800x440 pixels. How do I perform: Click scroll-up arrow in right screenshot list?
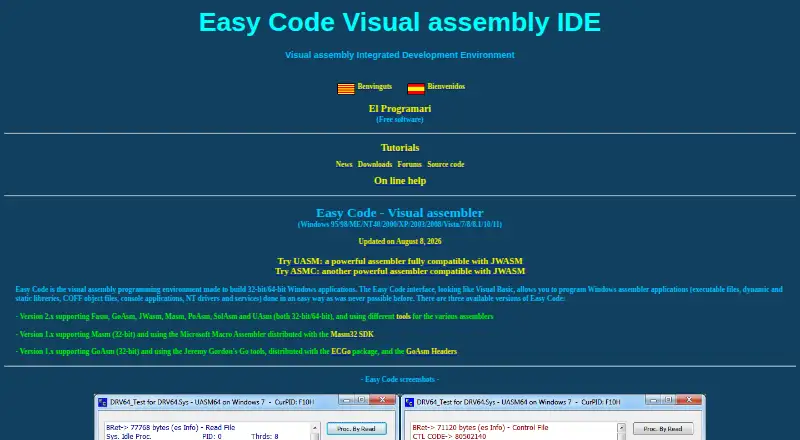click(x=621, y=428)
